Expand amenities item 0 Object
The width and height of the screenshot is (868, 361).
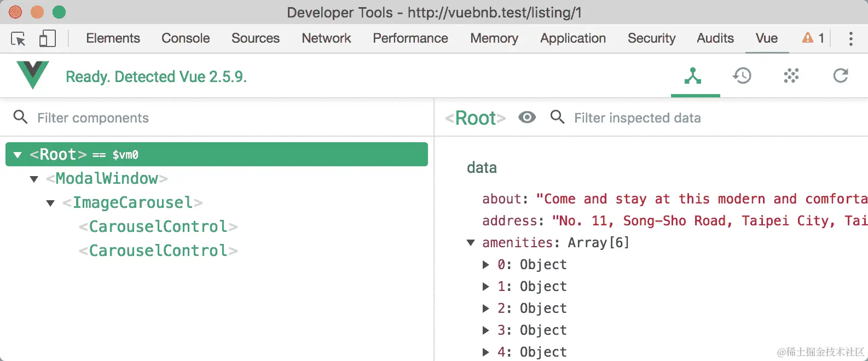pos(485,265)
